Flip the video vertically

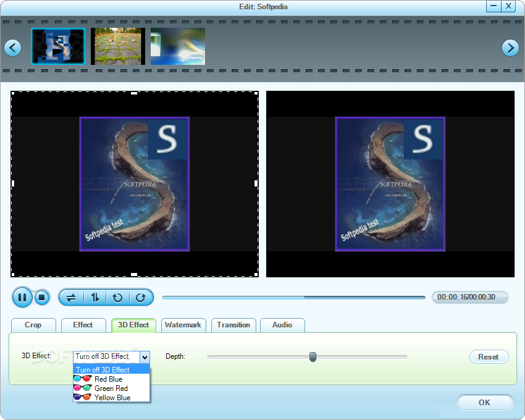pos(95,298)
